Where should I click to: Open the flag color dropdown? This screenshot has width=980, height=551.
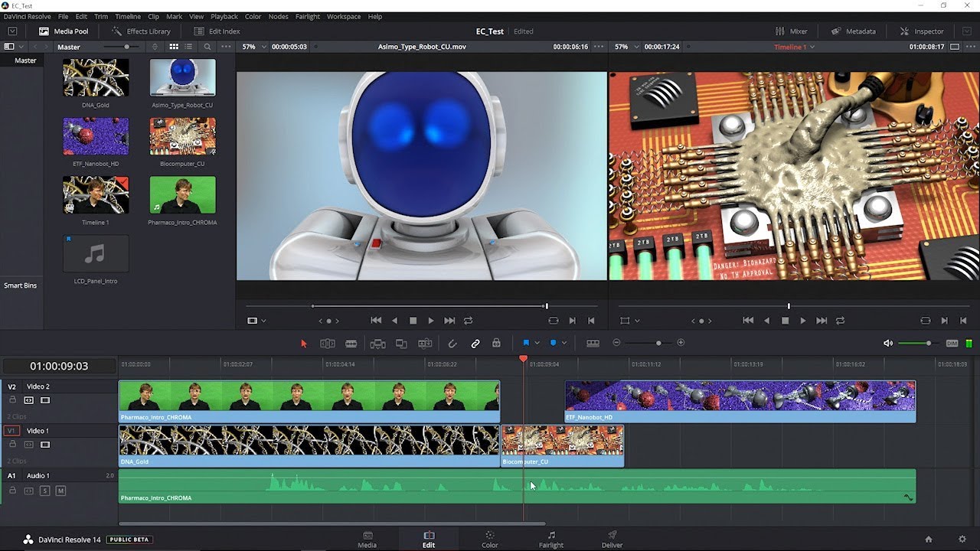pyautogui.click(x=537, y=343)
